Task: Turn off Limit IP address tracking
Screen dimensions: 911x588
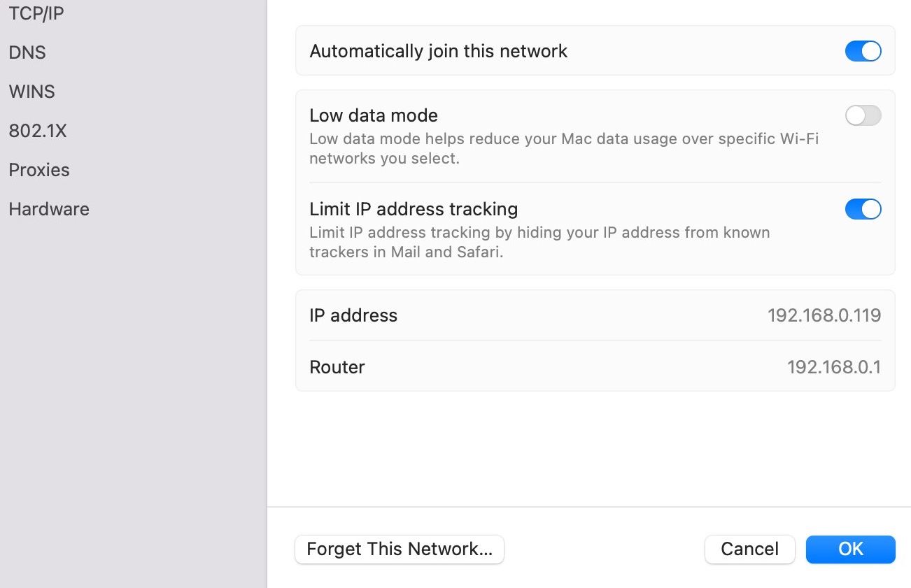Action: [863, 209]
